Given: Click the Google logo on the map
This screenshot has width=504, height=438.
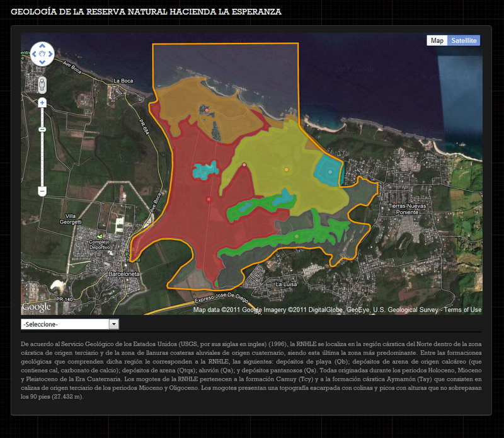Looking at the screenshot, I should point(37,307).
